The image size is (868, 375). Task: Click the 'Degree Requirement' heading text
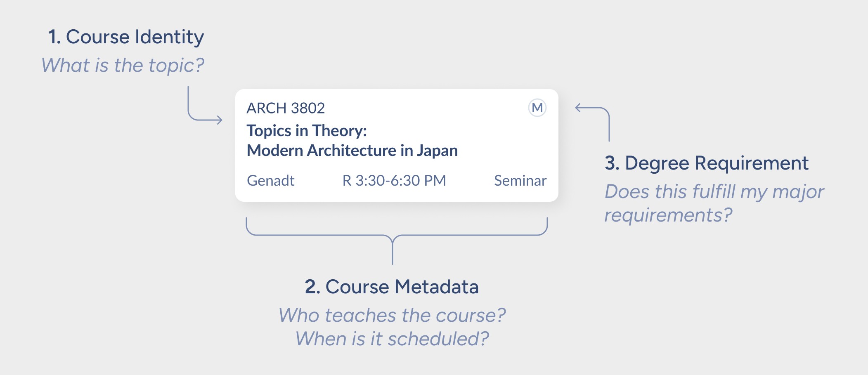[716, 163]
